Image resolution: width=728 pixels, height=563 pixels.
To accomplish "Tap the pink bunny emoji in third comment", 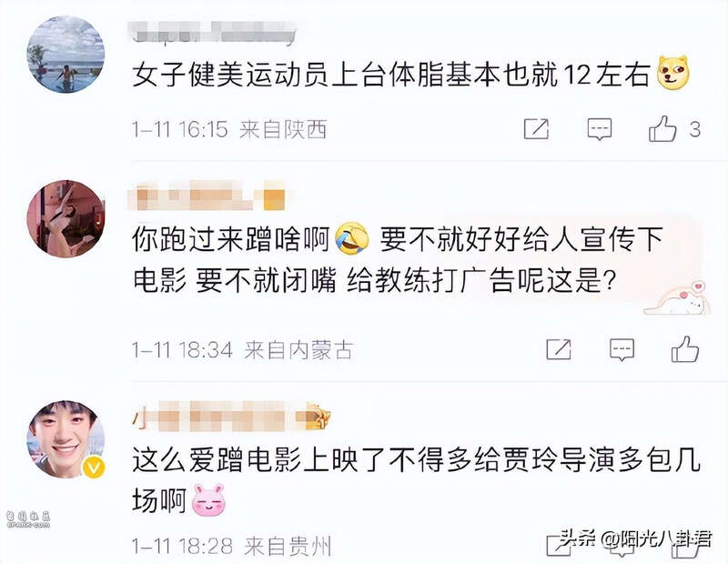I will [209, 500].
